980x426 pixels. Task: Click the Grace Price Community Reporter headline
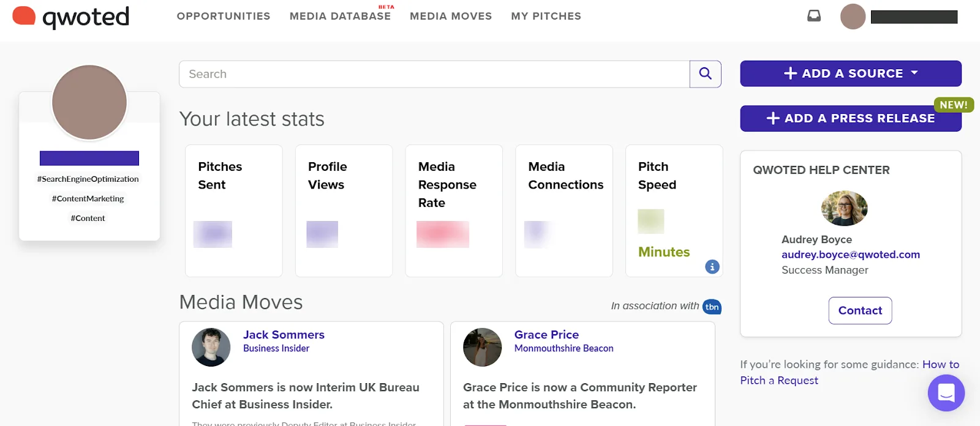[x=580, y=396]
